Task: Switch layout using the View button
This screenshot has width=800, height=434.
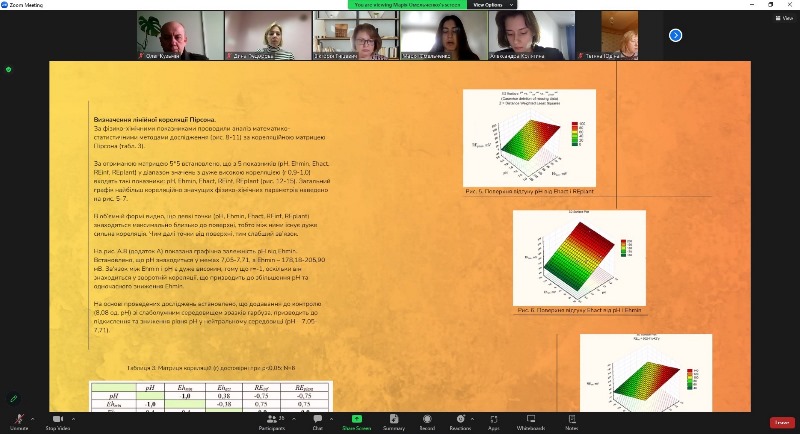Action: tap(784, 18)
